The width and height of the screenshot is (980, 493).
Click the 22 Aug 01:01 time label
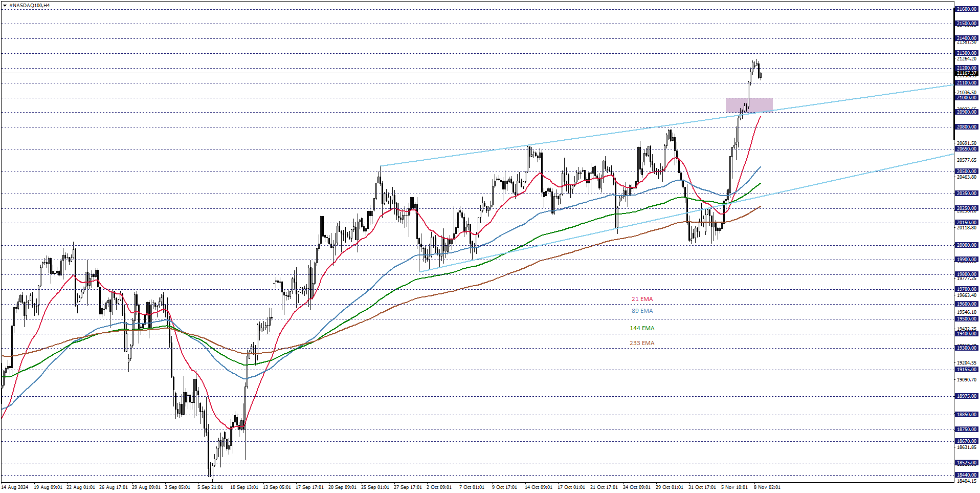pyautogui.click(x=80, y=487)
